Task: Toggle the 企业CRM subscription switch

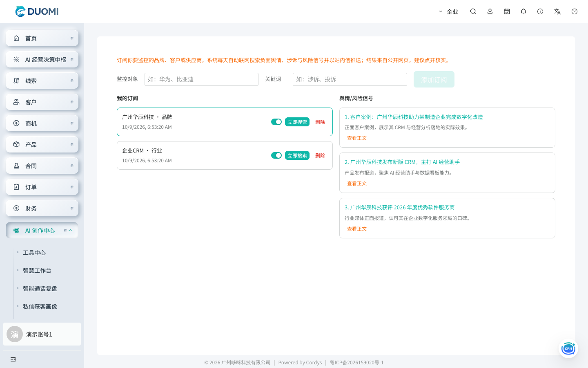Action: (x=276, y=155)
